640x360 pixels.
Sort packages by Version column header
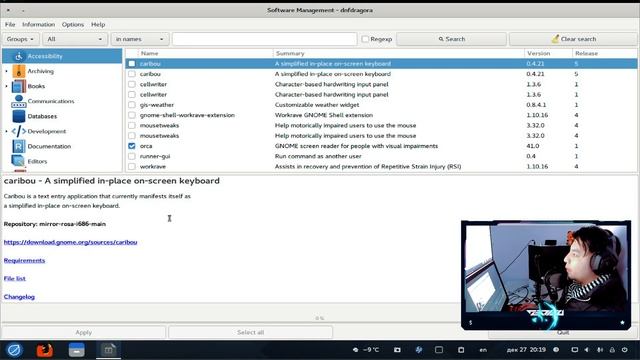click(548, 53)
